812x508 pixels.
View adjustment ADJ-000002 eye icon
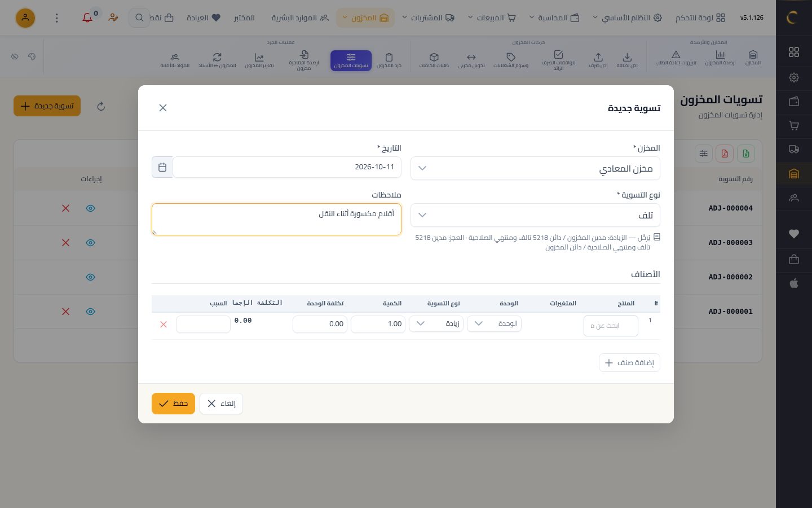[x=90, y=277]
